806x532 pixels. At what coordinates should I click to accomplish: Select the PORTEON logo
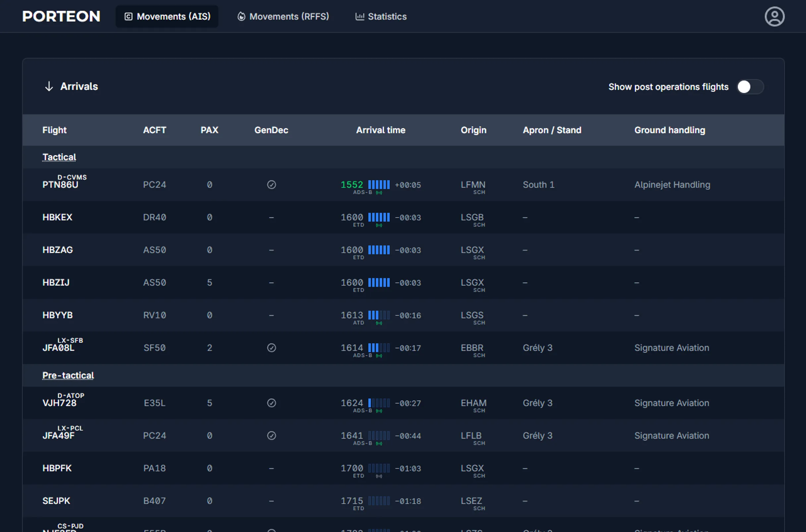[x=61, y=16]
